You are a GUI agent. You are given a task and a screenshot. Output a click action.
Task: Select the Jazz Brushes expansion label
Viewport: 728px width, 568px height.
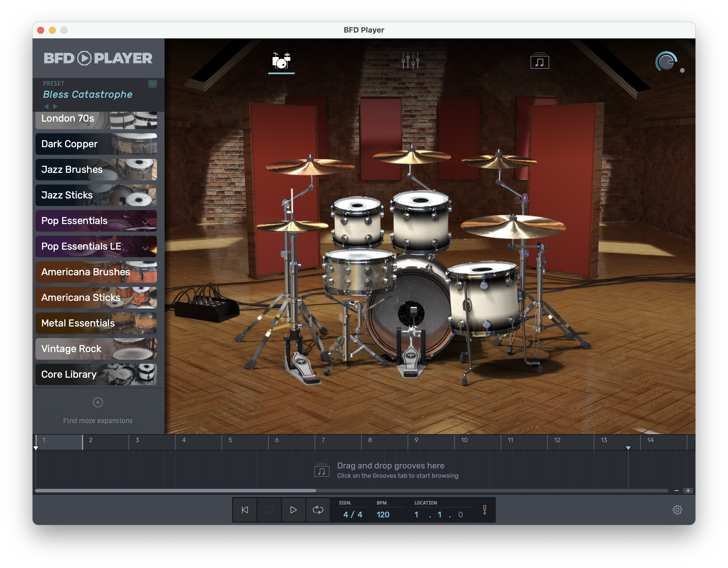click(x=72, y=169)
